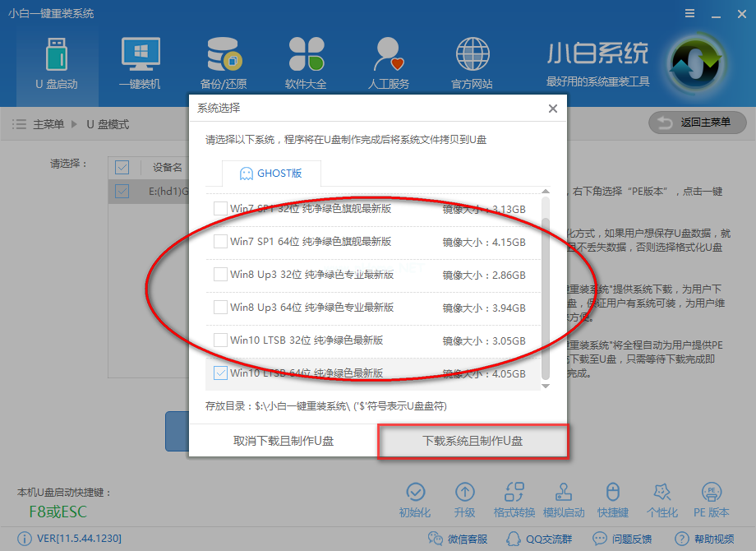Open the hamburger menu at top right
The image size is (756, 551).
tap(689, 13)
